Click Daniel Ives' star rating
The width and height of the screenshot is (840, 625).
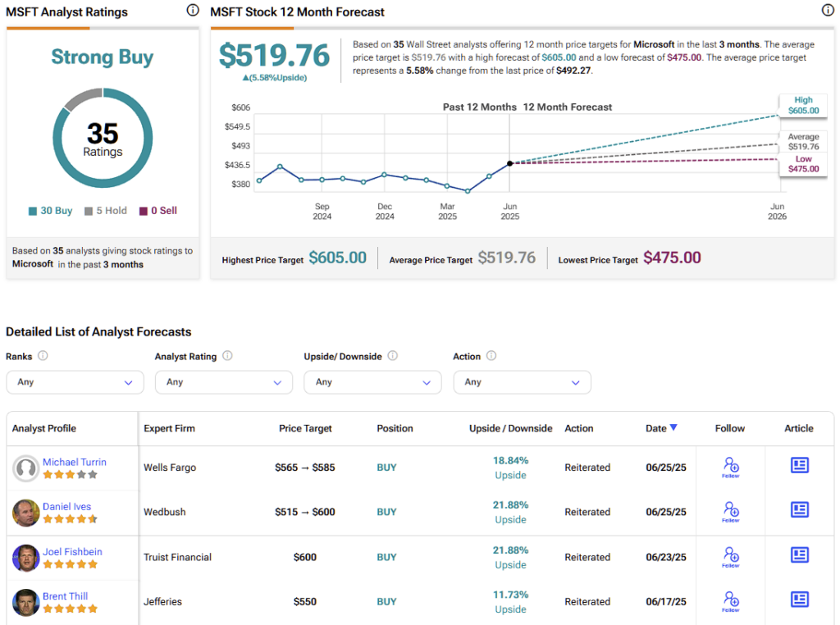(71, 519)
